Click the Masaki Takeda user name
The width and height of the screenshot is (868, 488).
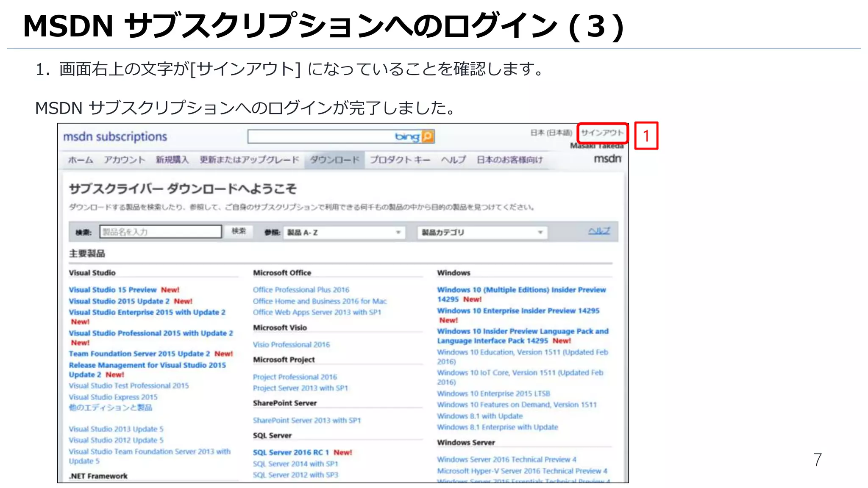coord(596,146)
